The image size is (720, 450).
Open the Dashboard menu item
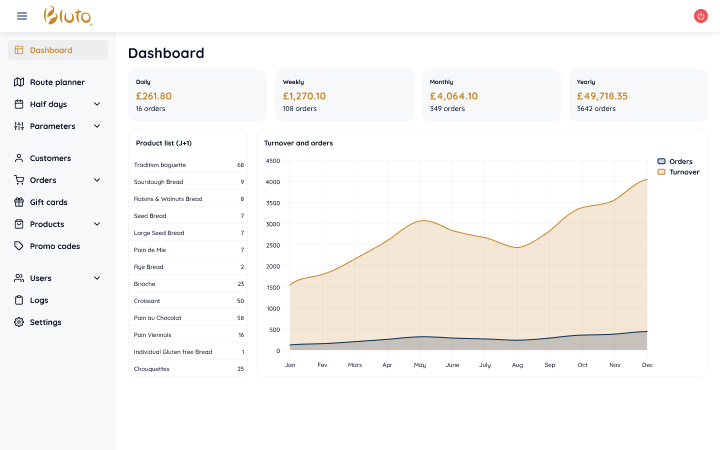[x=58, y=50]
